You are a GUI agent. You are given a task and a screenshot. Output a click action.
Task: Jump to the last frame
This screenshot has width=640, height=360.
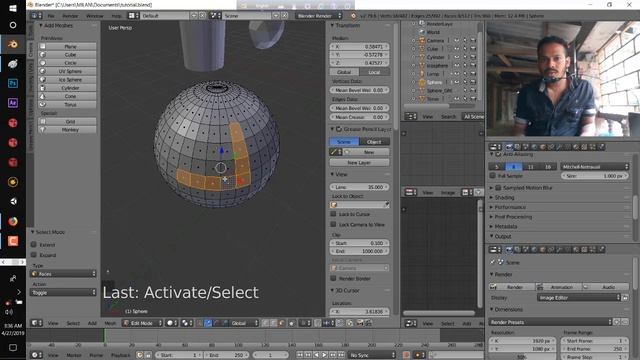[x=341, y=355]
